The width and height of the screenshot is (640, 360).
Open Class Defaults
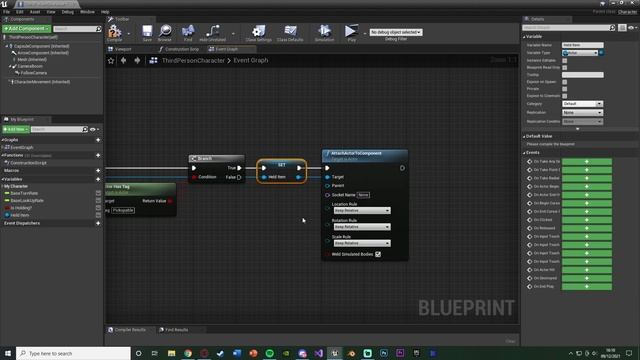(290, 33)
